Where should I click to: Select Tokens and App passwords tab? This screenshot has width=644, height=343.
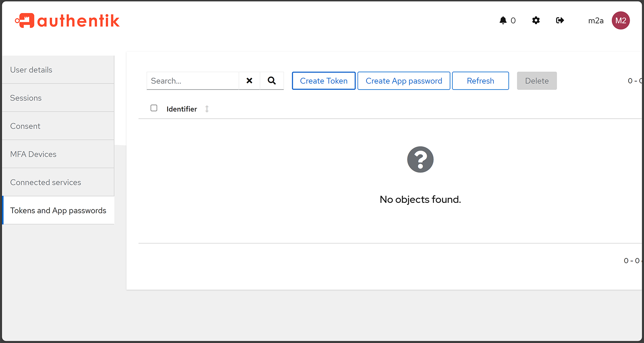pyautogui.click(x=58, y=211)
